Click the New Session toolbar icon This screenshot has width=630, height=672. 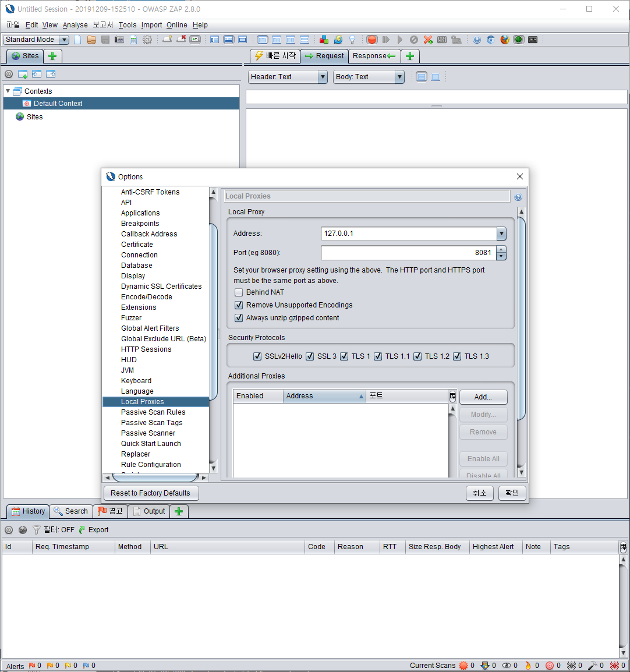[77, 40]
